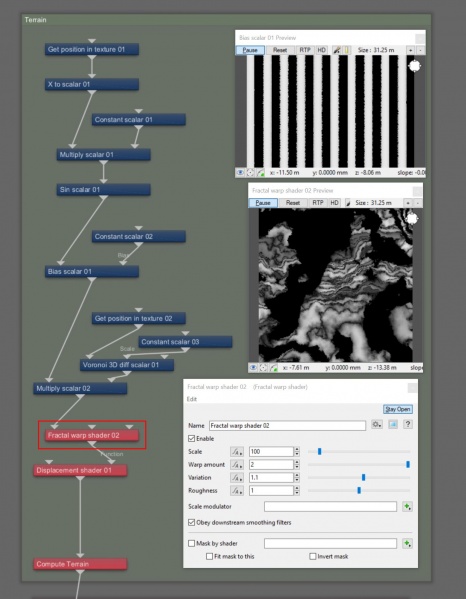466x599 pixels.
Task: Toggle HD in Fractal warp shader Preview
Action: click(x=335, y=203)
